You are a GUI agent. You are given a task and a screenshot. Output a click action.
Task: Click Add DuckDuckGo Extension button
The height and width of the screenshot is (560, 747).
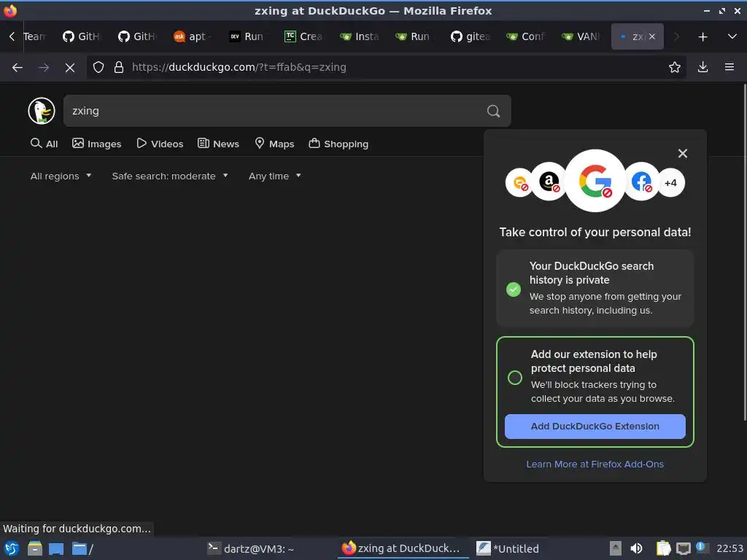click(x=595, y=427)
